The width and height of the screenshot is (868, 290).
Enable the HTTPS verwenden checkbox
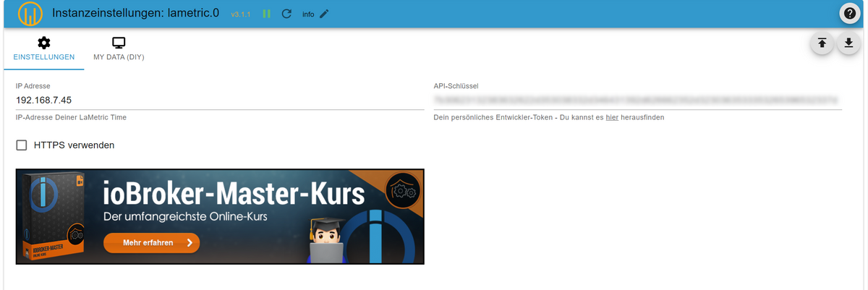click(x=22, y=145)
